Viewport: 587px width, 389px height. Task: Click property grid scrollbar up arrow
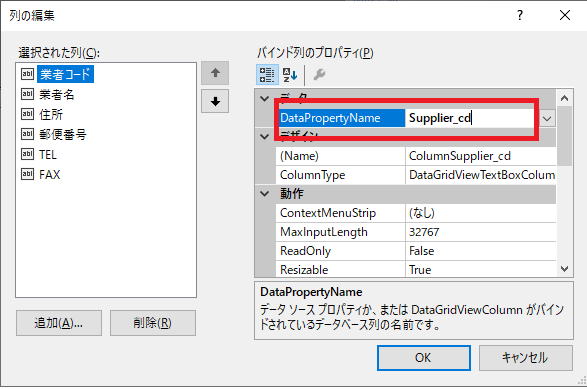565,98
